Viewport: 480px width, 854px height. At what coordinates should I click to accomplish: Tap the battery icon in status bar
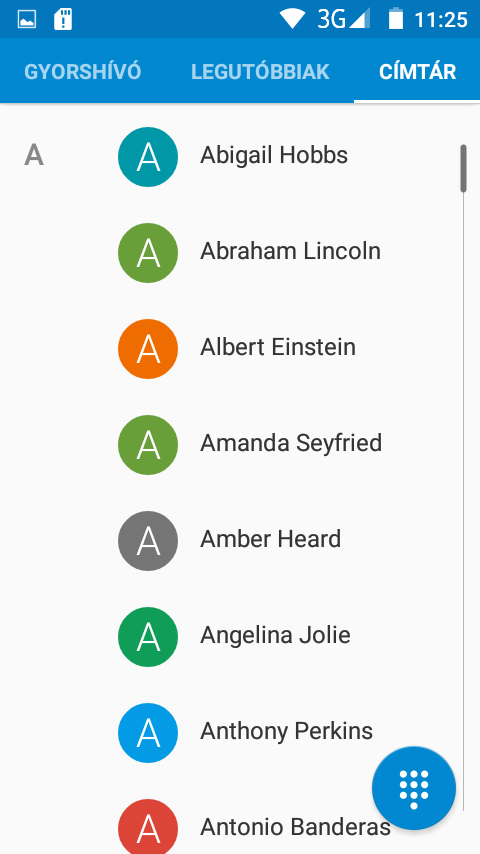pos(396,19)
